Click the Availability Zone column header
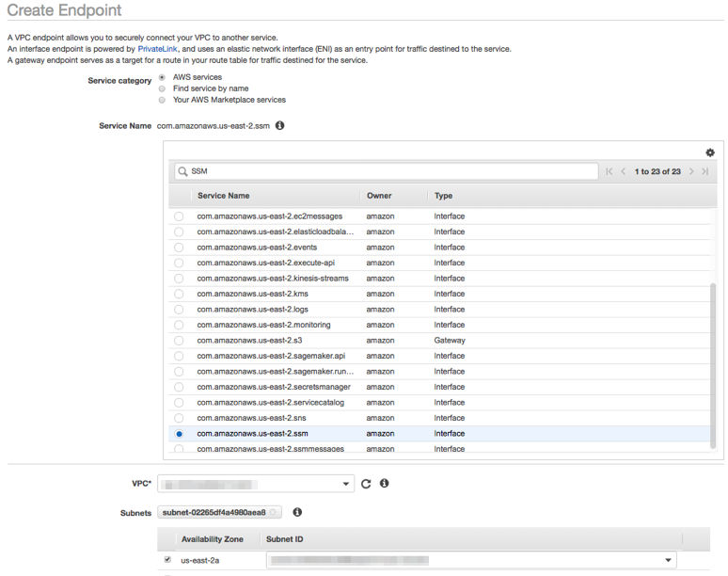Viewport: 728px width, 576px height. [213, 539]
